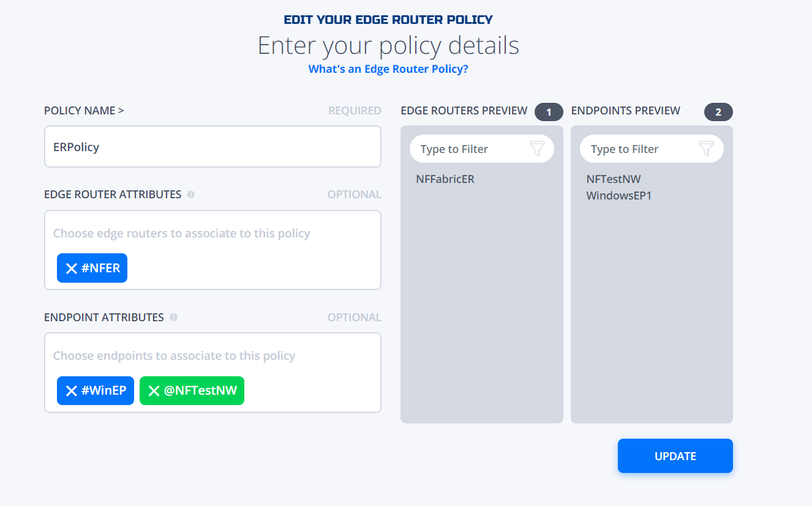Click the UPDATE button
Image resolution: width=812 pixels, height=506 pixels.
(x=675, y=456)
